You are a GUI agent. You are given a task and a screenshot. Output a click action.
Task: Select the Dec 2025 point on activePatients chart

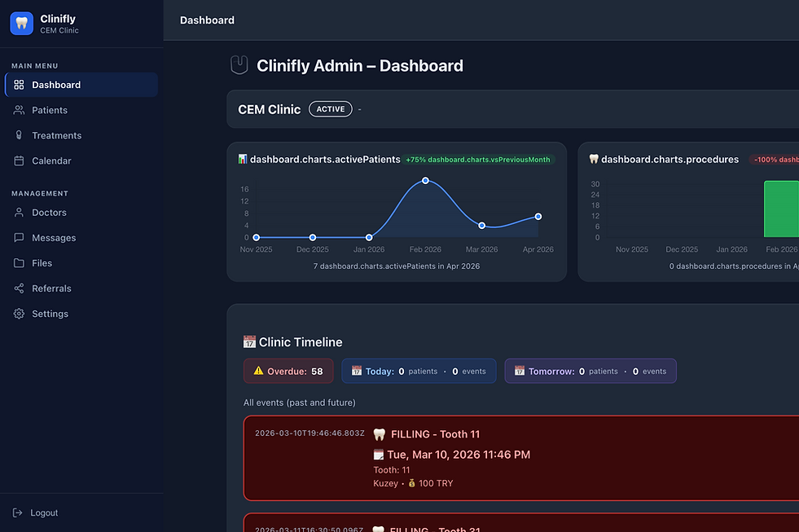click(313, 237)
